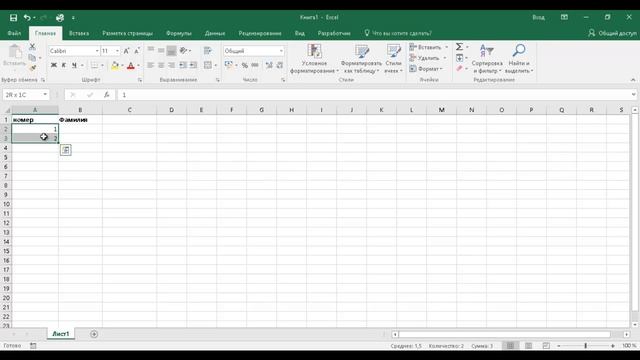Increase the font size
This screenshot has height=360, width=640.
coord(127,51)
